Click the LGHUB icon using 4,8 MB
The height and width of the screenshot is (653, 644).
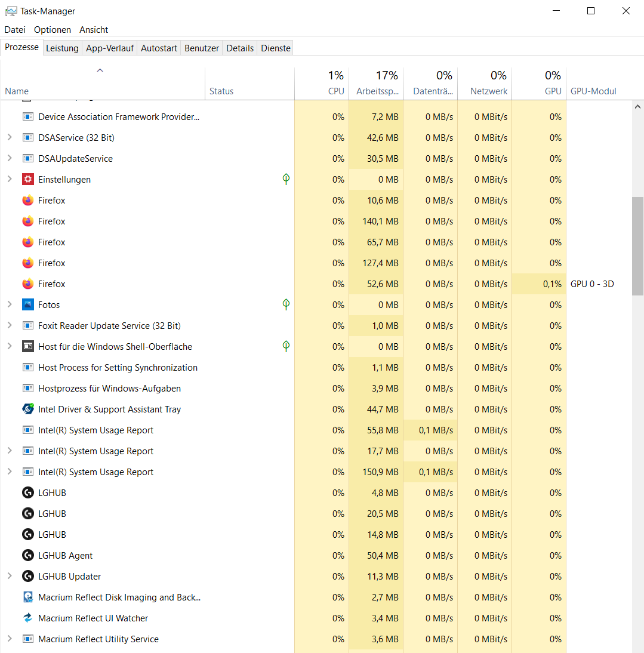[x=28, y=492]
